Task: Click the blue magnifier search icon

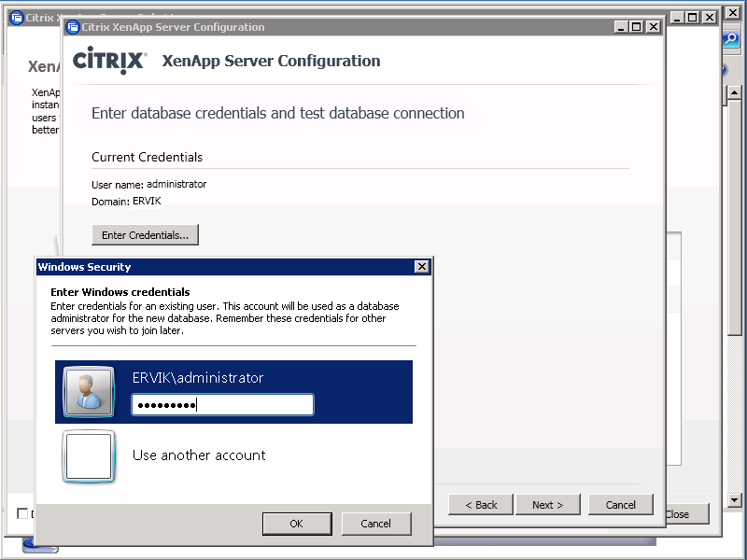Action: [732, 39]
